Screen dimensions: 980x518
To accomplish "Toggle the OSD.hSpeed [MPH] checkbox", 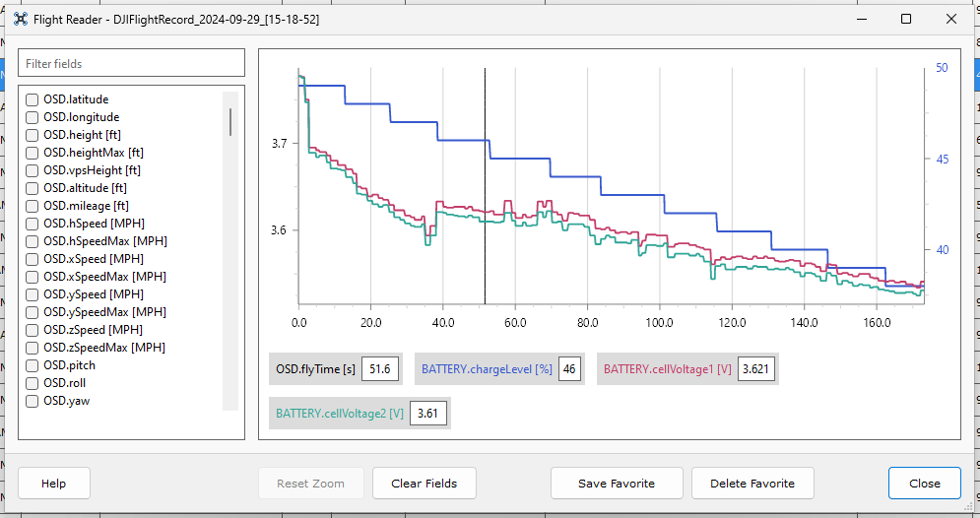I will click(32, 224).
